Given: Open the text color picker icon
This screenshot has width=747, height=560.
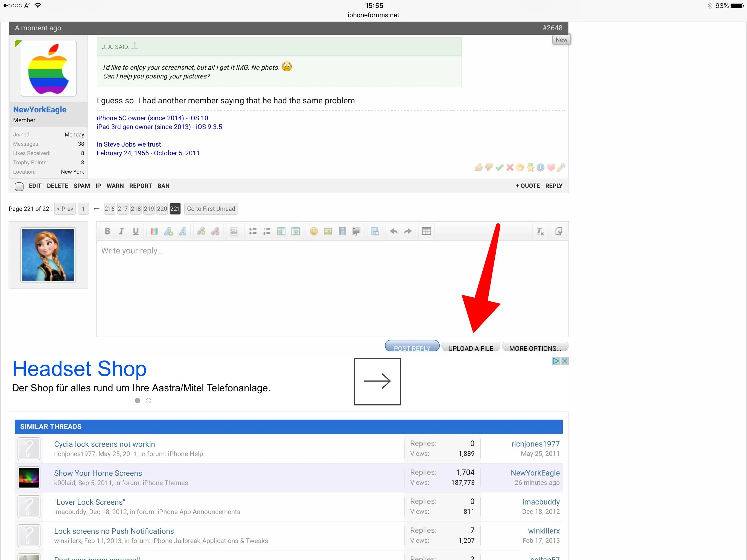Looking at the screenshot, I should coord(154,231).
